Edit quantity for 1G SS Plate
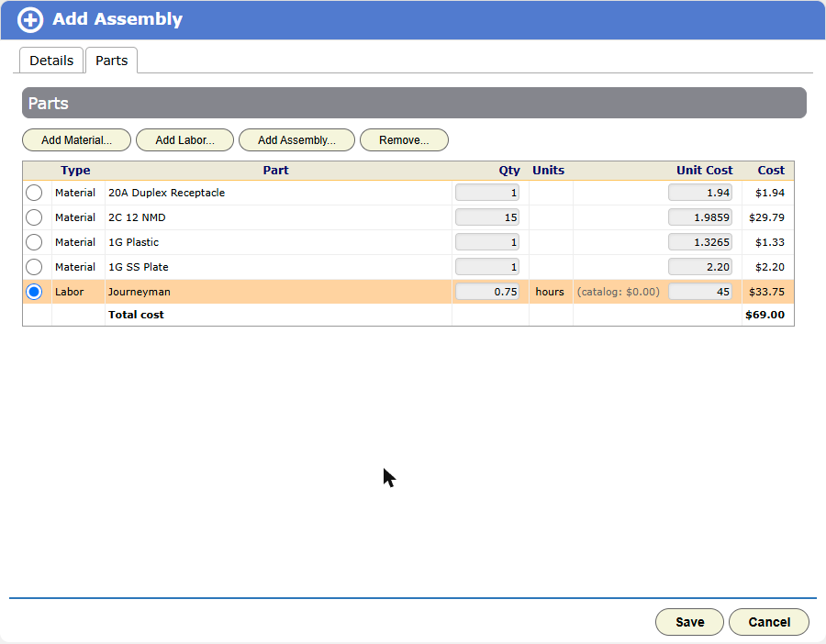 click(x=487, y=267)
